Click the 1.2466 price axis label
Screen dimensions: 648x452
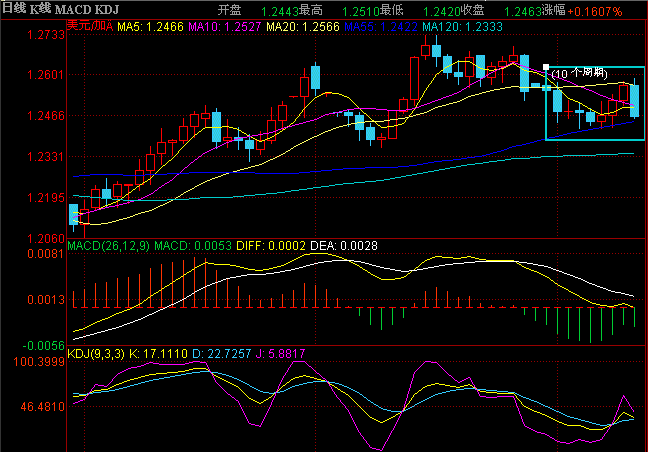coord(46,116)
